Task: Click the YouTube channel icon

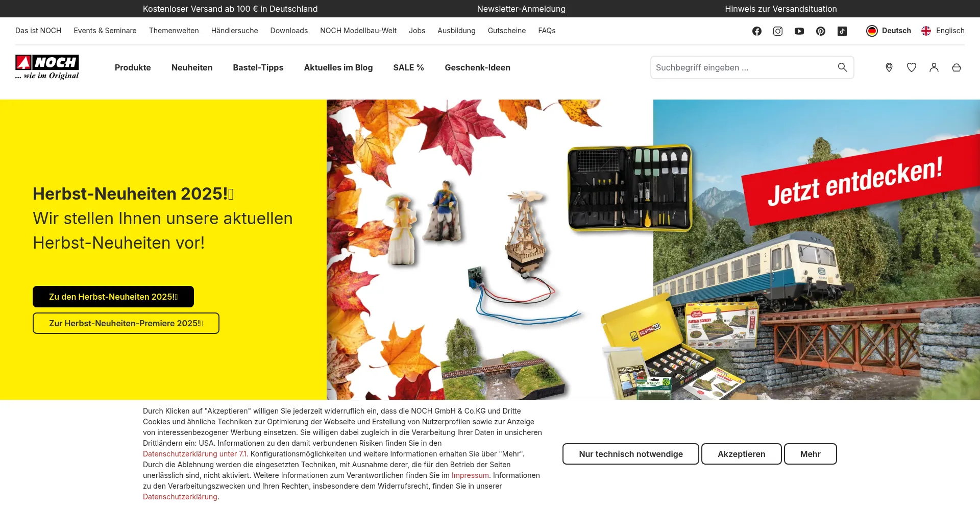Action: pyautogui.click(x=799, y=31)
